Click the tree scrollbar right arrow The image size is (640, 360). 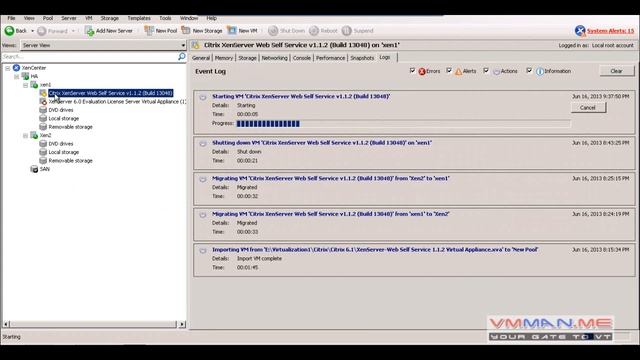182,324
